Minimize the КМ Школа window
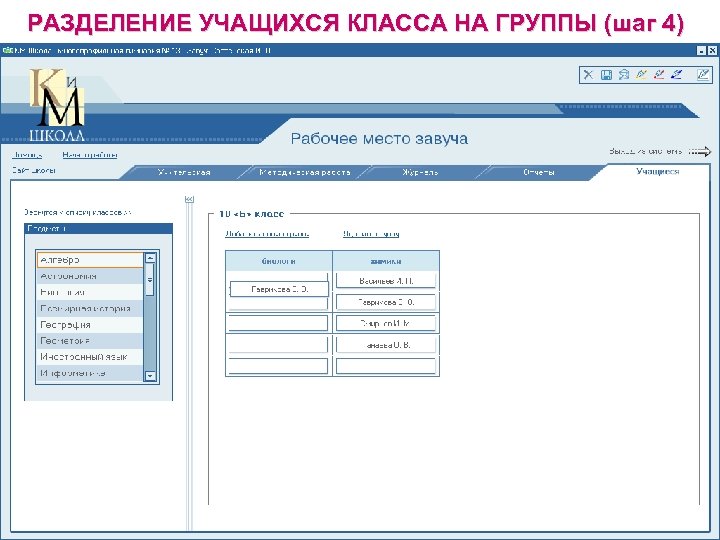 [x=701, y=51]
